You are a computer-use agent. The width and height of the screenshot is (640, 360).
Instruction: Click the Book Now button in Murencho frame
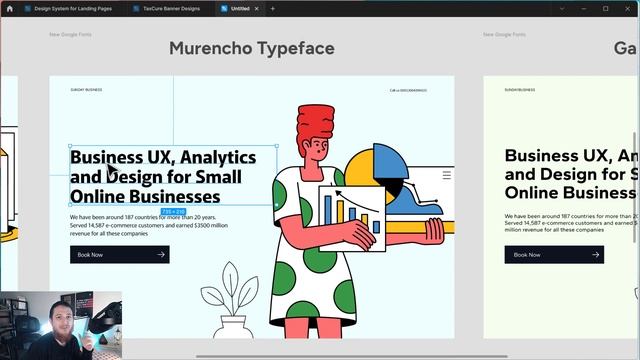pos(120,254)
